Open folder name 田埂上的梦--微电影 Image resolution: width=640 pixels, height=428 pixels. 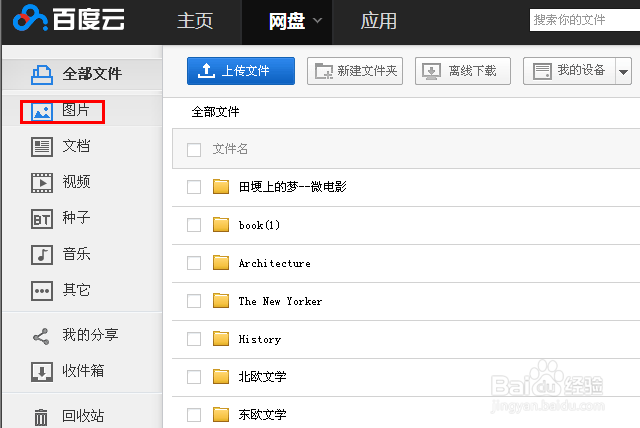(x=293, y=187)
